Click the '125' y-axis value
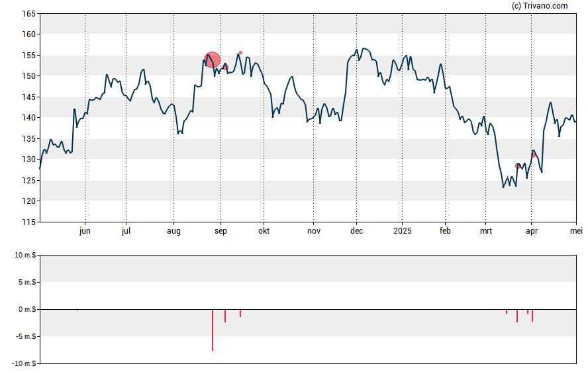The height and width of the screenshot is (374, 588). [x=29, y=180]
